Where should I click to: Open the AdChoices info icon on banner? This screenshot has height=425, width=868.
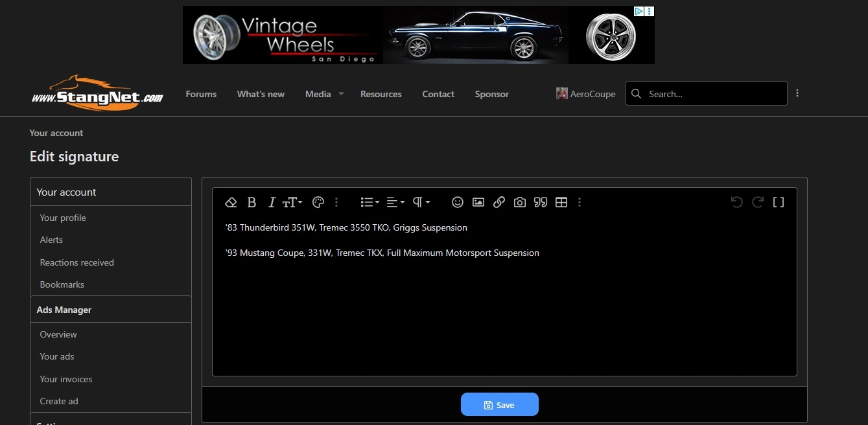point(639,11)
